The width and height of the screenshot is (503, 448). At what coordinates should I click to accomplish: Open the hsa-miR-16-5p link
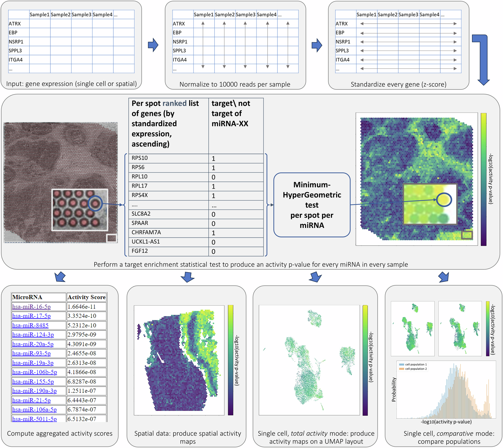[x=31, y=307]
